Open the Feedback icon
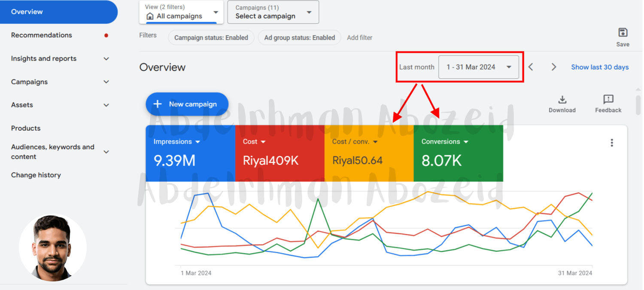The width and height of the screenshot is (644, 290). click(x=608, y=100)
